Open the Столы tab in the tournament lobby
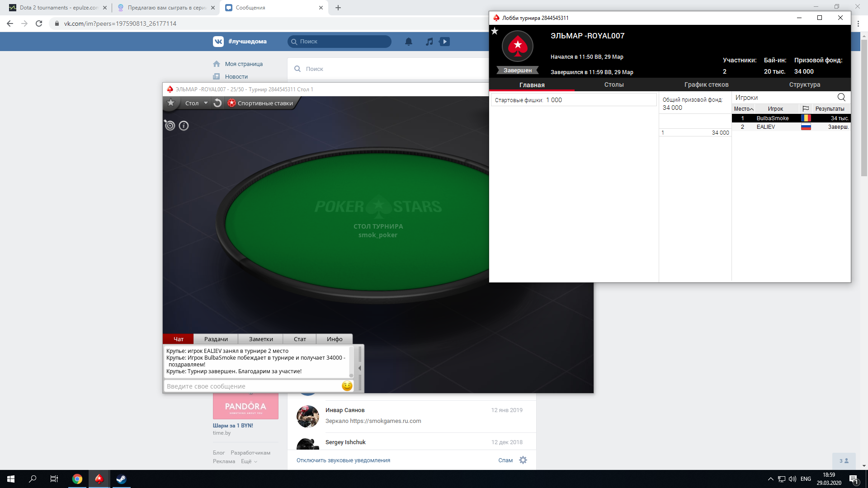The image size is (868, 488). click(x=614, y=84)
